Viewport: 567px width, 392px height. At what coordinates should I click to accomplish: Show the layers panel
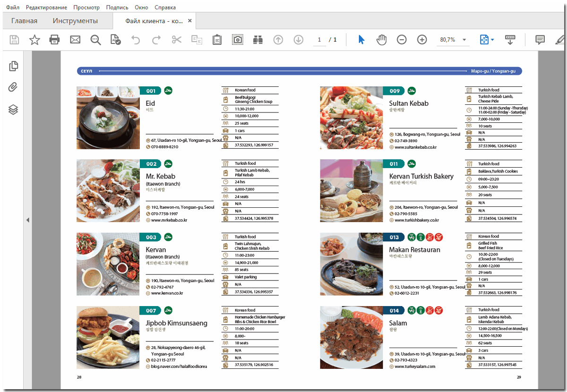click(14, 110)
